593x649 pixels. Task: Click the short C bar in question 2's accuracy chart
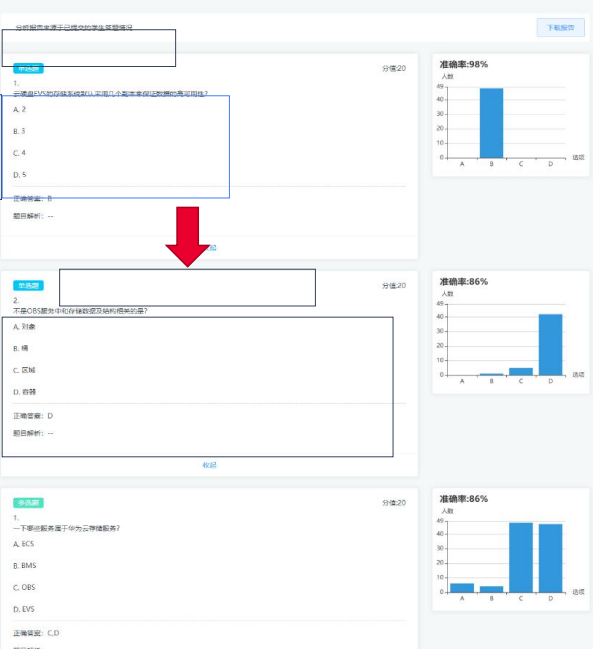[x=521, y=372]
